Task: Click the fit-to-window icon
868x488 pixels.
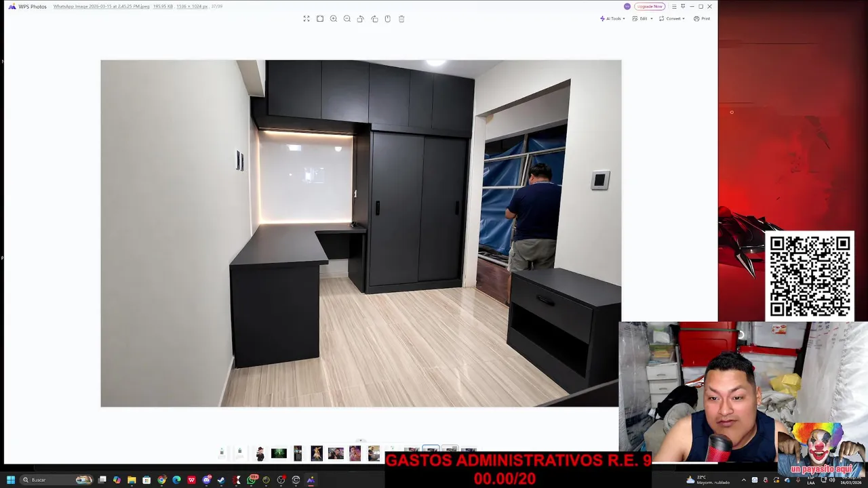Action: coord(320,19)
